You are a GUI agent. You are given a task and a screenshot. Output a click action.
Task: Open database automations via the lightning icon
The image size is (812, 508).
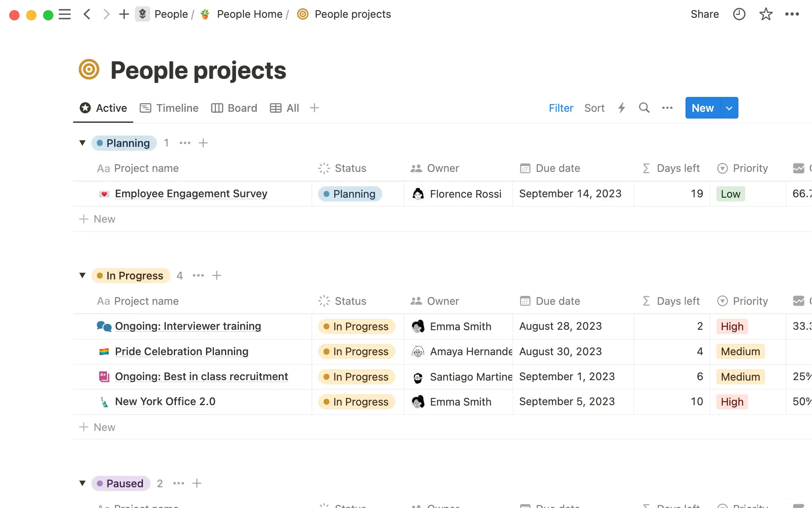(621, 108)
